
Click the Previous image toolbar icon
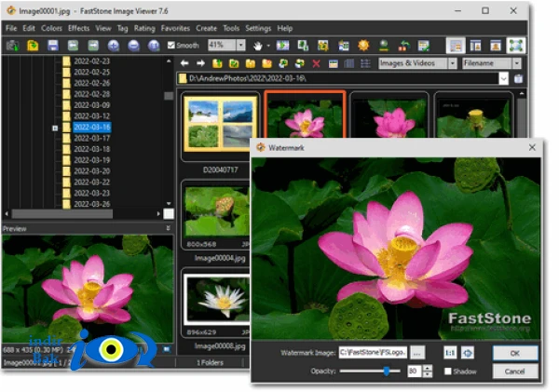[73, 46]
